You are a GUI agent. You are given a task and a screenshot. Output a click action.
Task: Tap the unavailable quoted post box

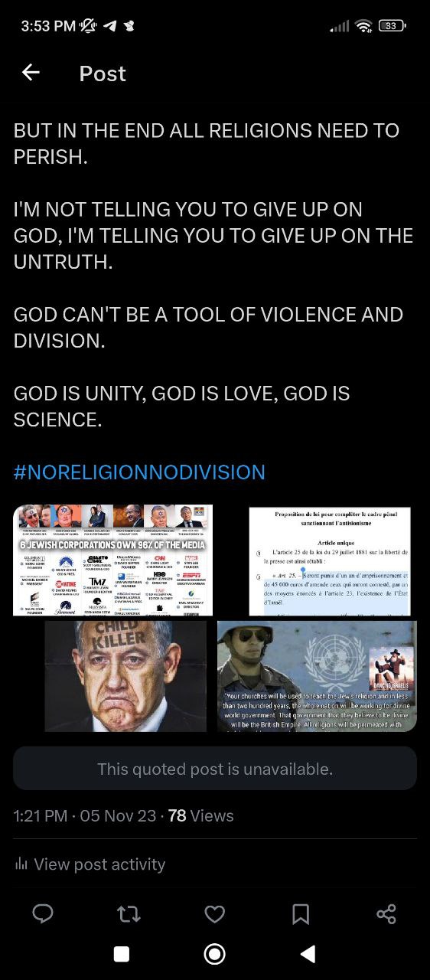click(x=215, y=769)
